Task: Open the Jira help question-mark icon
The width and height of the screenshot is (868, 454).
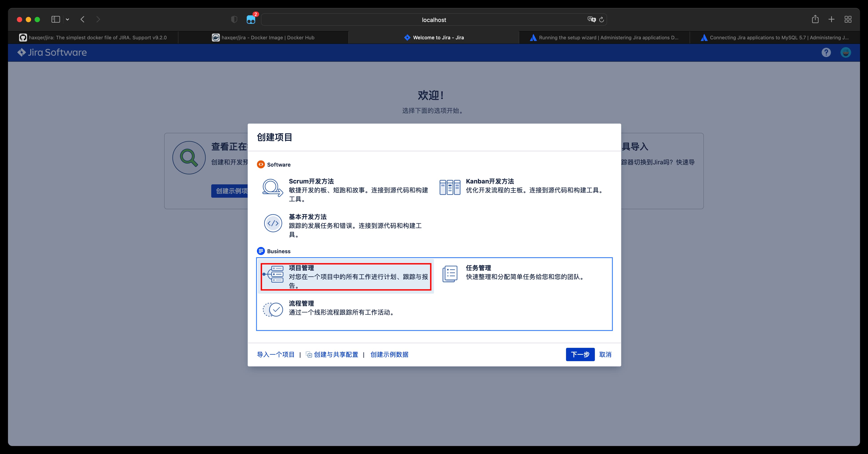Action: tap(826, 52)
